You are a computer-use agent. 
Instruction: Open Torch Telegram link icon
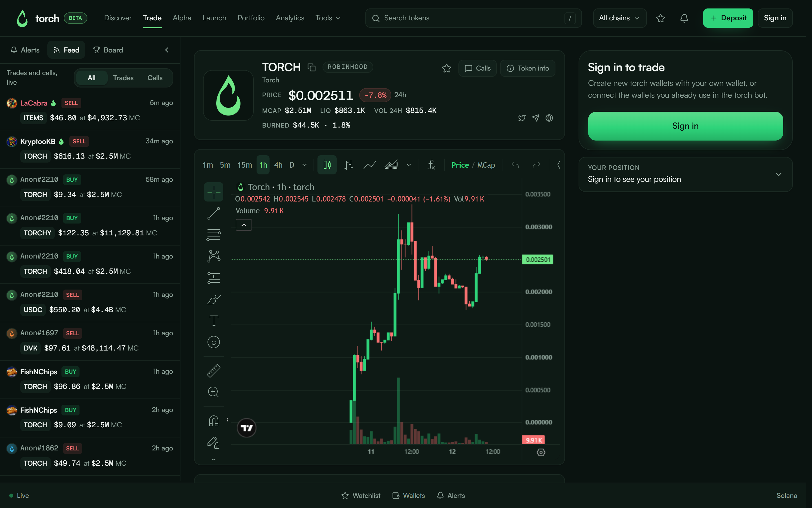click(x=535, y=118)
